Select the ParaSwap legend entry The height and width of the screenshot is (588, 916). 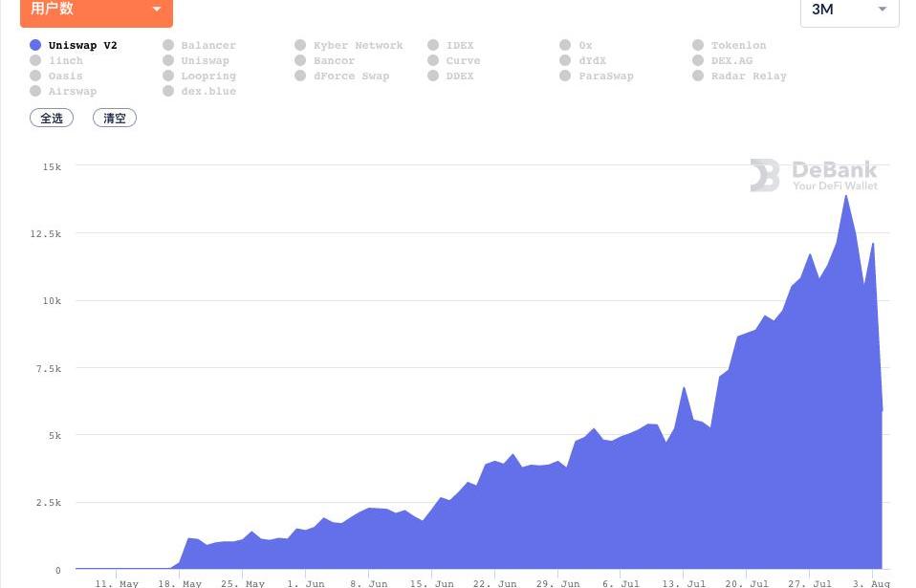pyautogui.click(x=605, y=76)
